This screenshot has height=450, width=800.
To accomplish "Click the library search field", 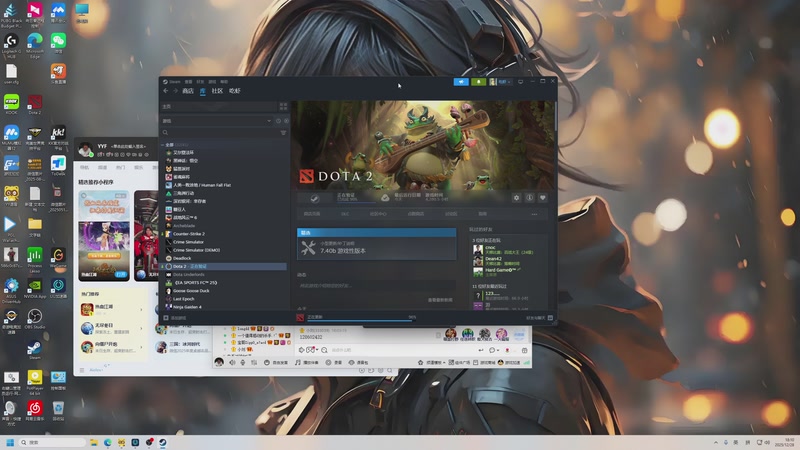I will tap(220, 133).
